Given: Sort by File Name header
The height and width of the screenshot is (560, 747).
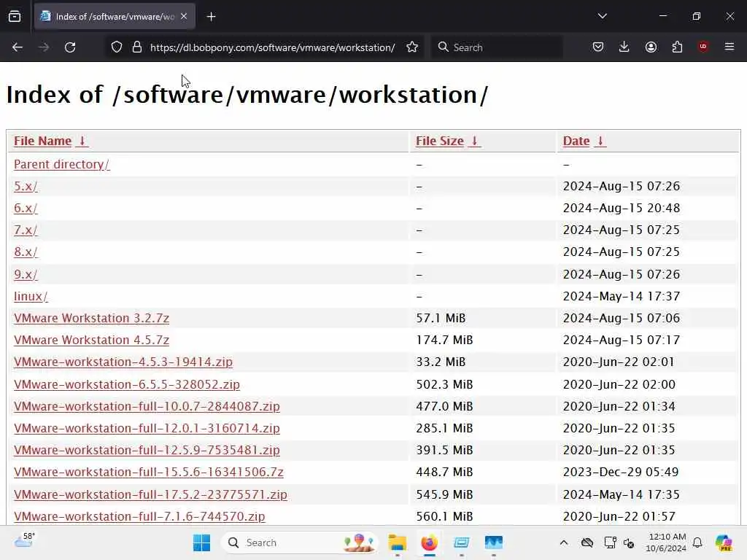Looking at the screenshot, I should [42, 141].
